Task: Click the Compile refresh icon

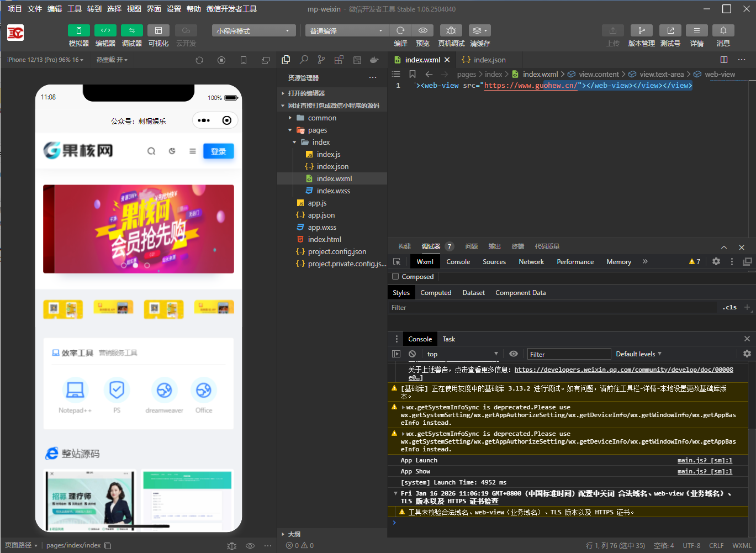Action: point(400,31)
